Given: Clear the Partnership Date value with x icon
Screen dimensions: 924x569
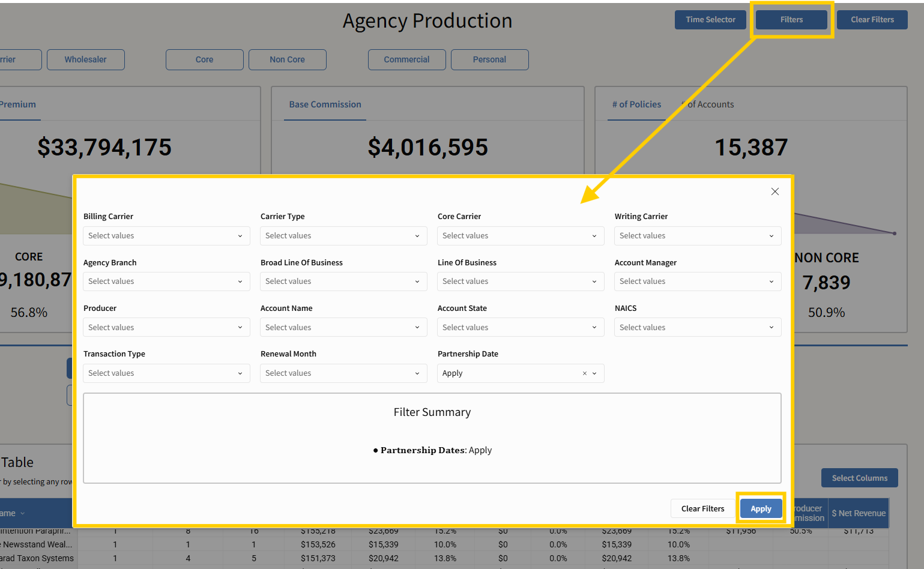Looking at the screenshot, I should (x=585, y=373).
